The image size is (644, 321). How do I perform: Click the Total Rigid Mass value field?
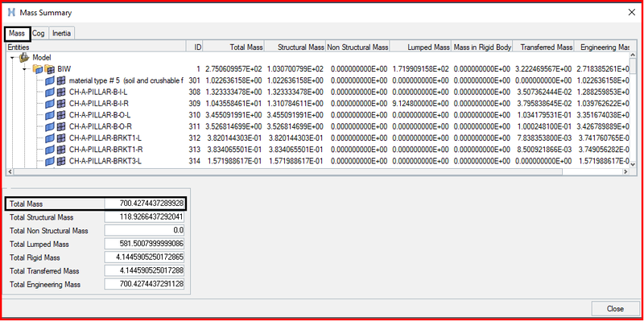(145, 257)
